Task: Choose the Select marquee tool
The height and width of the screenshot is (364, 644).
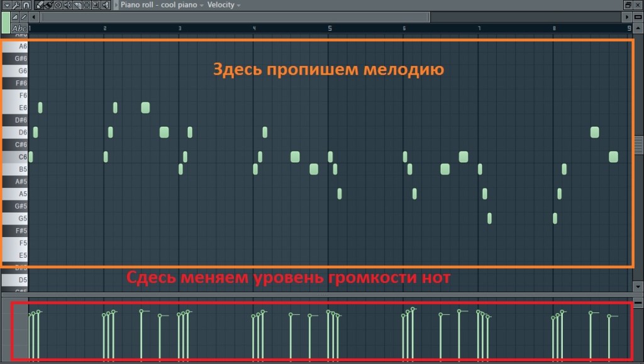Action: (87, 4)
